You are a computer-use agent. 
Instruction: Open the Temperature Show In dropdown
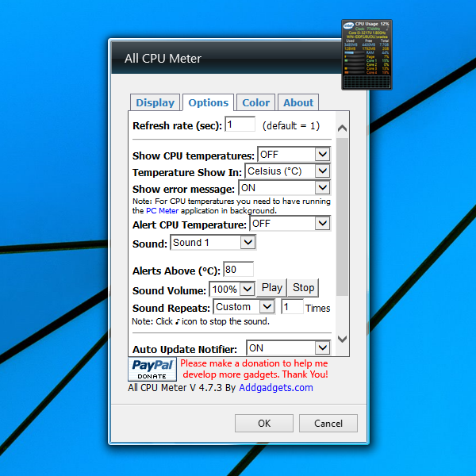click(287, 171)
